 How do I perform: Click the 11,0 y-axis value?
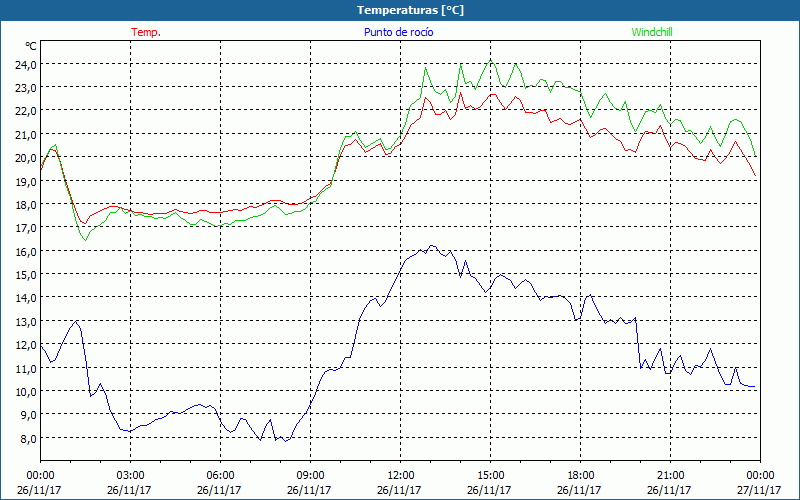[27, 368]
